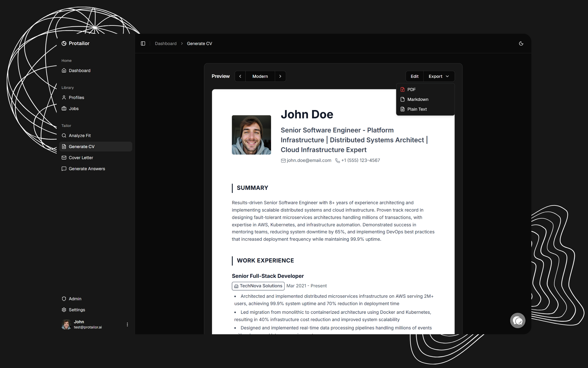Open the Jobs section

pyautogui.click(x=73, y=109)
